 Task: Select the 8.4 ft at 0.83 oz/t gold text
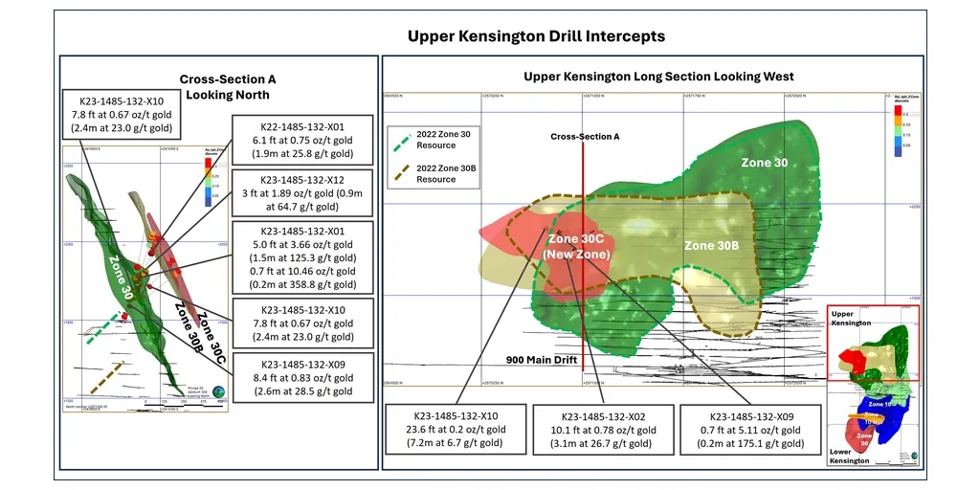click(x=301, y=378)
